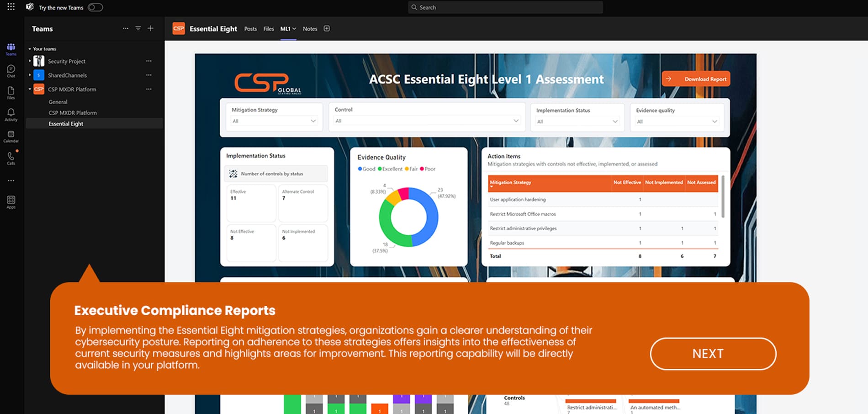
Task: Click the NEXT button in the callout
Action: pyautogui.click(x=713, y=354)
